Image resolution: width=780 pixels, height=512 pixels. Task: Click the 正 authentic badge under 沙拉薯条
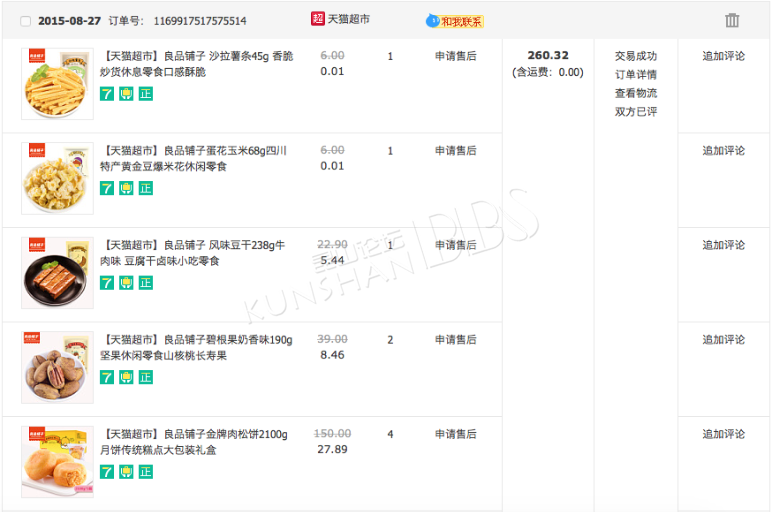(146, 94)
